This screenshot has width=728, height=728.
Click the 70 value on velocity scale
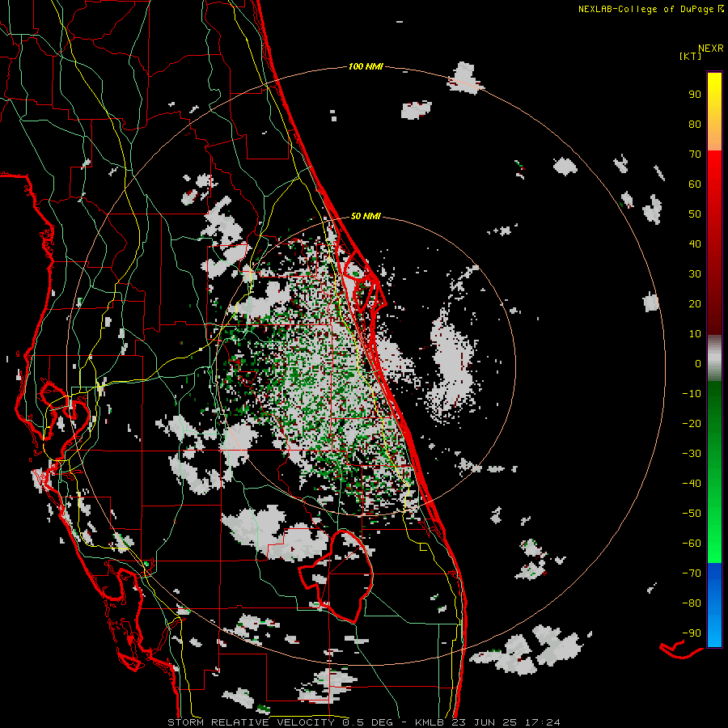pyautogui.click(x=695, y=154)
